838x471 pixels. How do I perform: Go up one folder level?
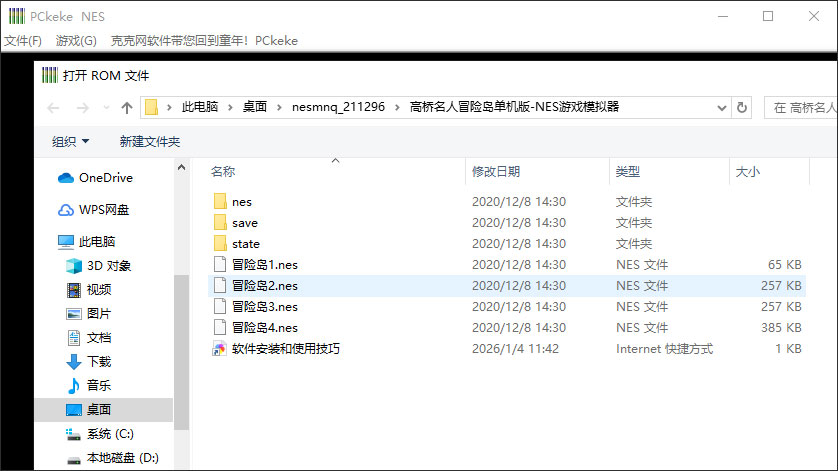[127, 108]
